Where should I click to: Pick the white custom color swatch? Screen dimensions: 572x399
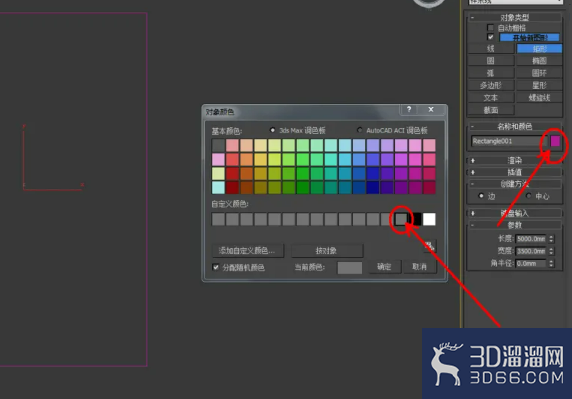(429, 219)
